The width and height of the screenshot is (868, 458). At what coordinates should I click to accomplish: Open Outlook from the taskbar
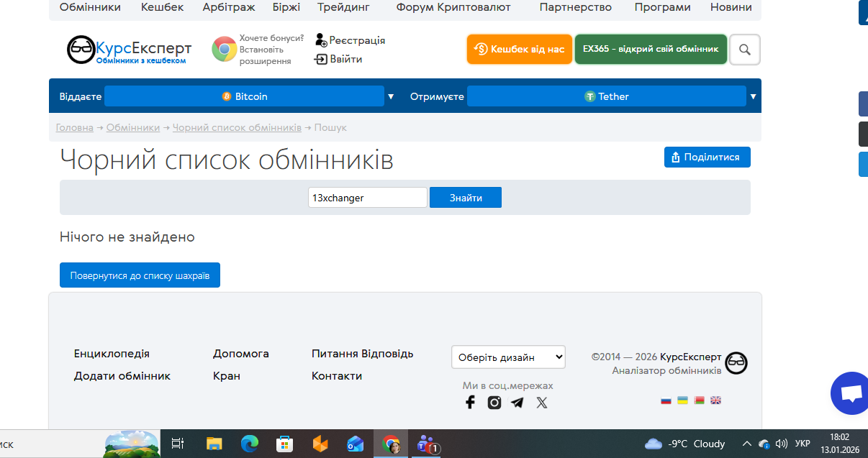point(356,444)
